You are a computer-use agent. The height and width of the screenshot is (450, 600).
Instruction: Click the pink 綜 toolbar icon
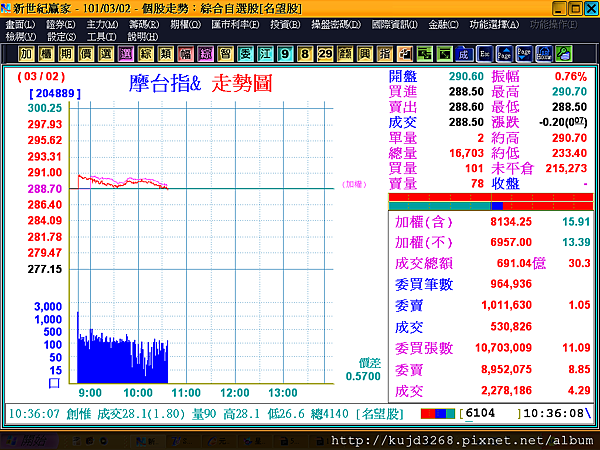pyautogui.click(x=205, y=54)
